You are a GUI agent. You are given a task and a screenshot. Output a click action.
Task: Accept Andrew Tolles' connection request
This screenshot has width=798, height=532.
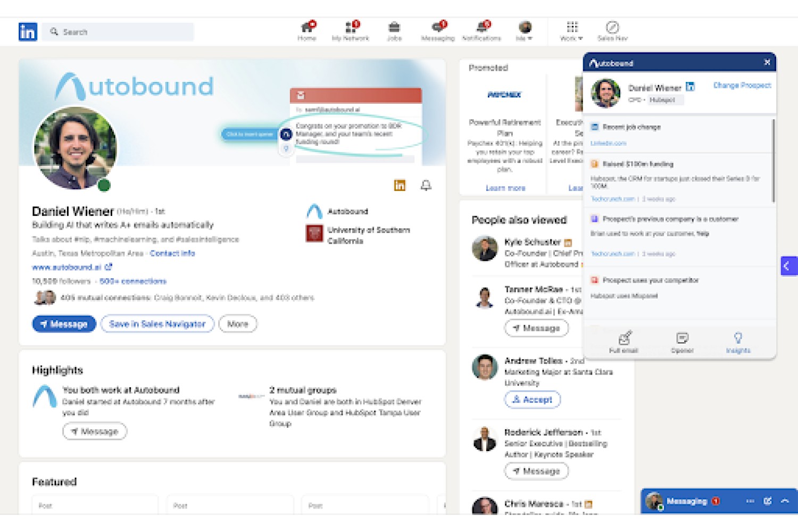tap(533, 400)
